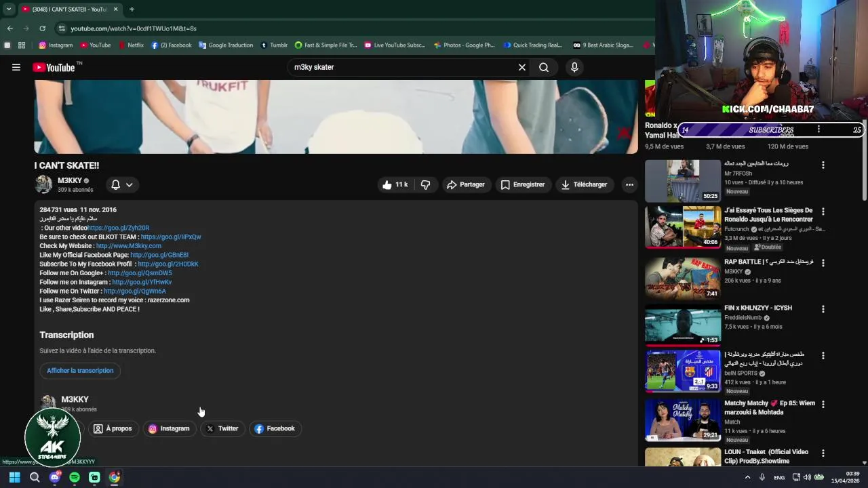
Task: Click Afficher la transcription button
Action: pyautogui.click(x=80, y=371)
